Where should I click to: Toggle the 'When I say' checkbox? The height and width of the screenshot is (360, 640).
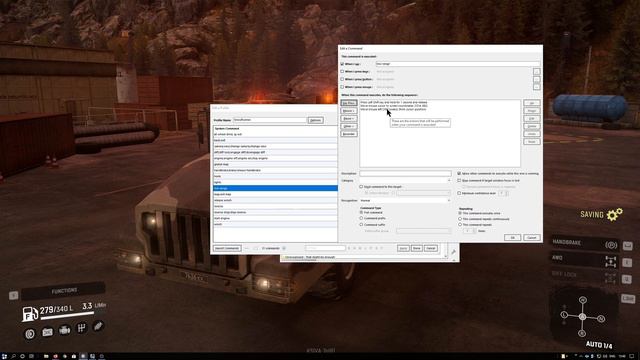342,64
